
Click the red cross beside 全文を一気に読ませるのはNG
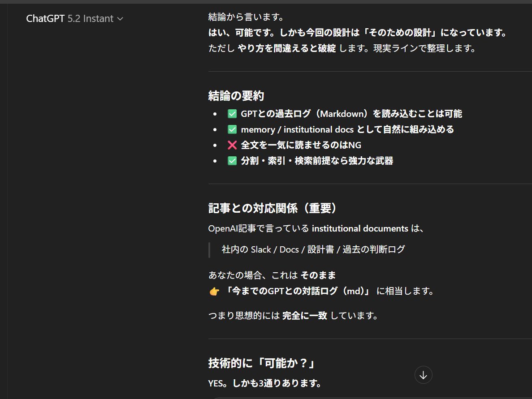pyautogui.click(x=232, y=145)
